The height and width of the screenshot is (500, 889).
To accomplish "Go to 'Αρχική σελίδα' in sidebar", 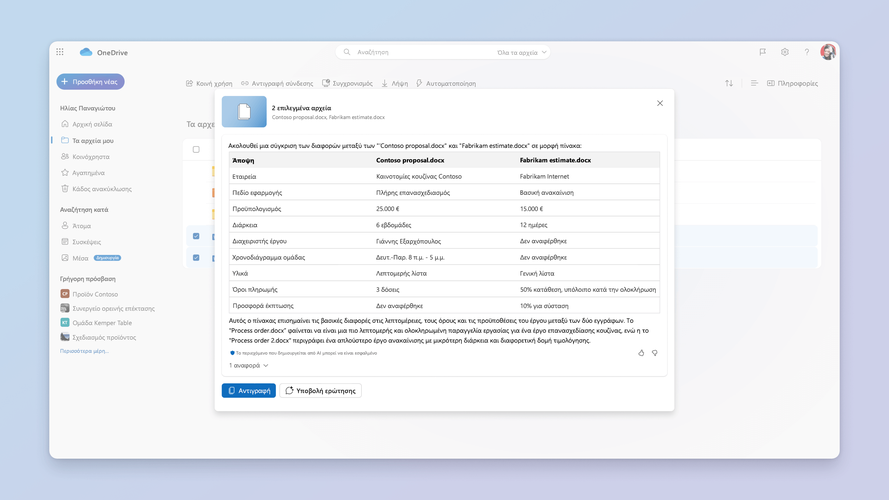I will (90, 124).
